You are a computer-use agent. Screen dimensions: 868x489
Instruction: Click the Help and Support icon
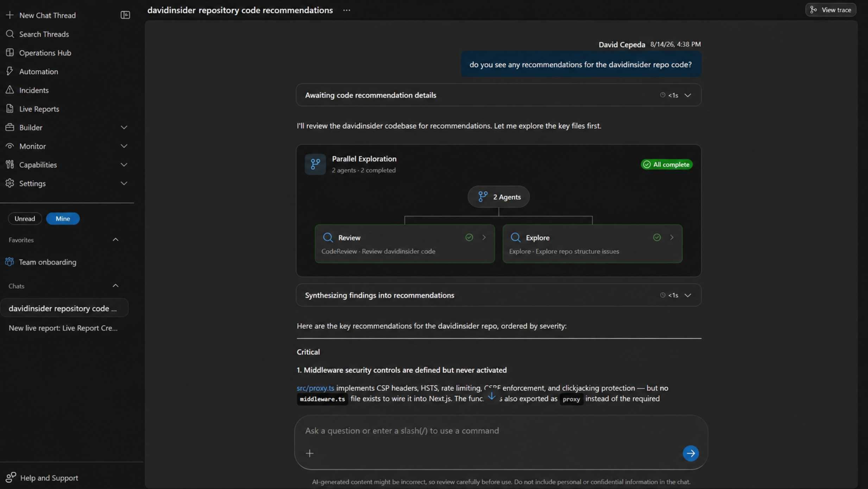click(11, 477)
